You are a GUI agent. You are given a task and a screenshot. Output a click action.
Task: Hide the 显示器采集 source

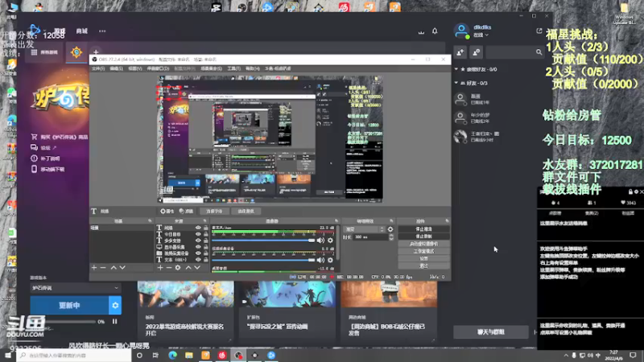click(198, 247)
